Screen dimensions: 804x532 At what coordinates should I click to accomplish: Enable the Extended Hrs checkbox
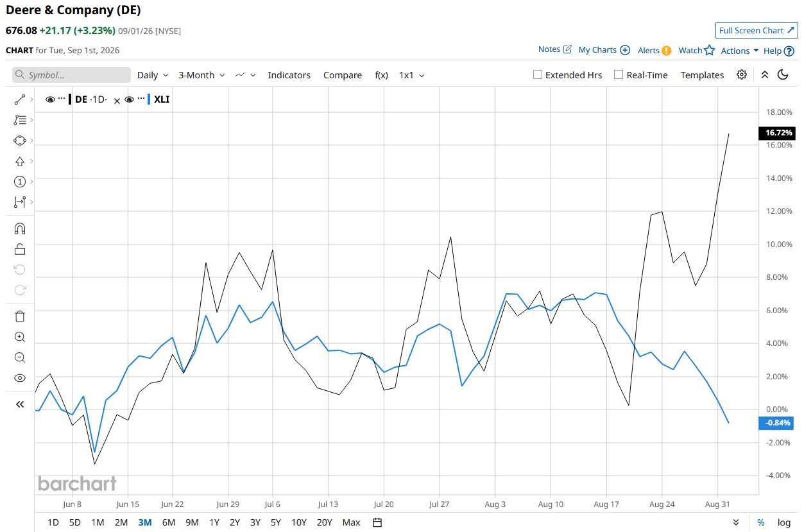[x=538, y=74]
